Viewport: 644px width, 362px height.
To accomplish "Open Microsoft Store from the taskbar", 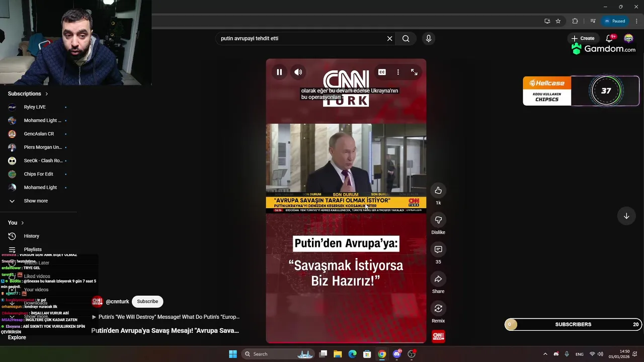I will pos(367,354).
